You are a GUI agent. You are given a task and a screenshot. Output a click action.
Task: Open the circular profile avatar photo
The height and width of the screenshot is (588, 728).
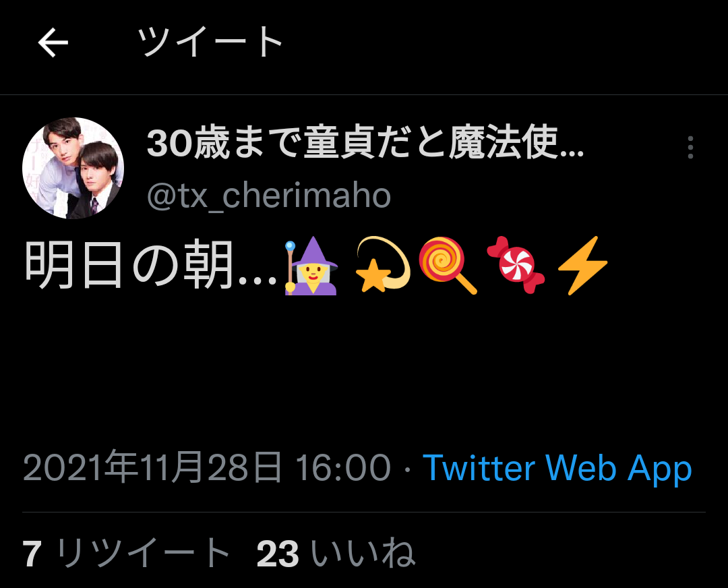[73, 168]
